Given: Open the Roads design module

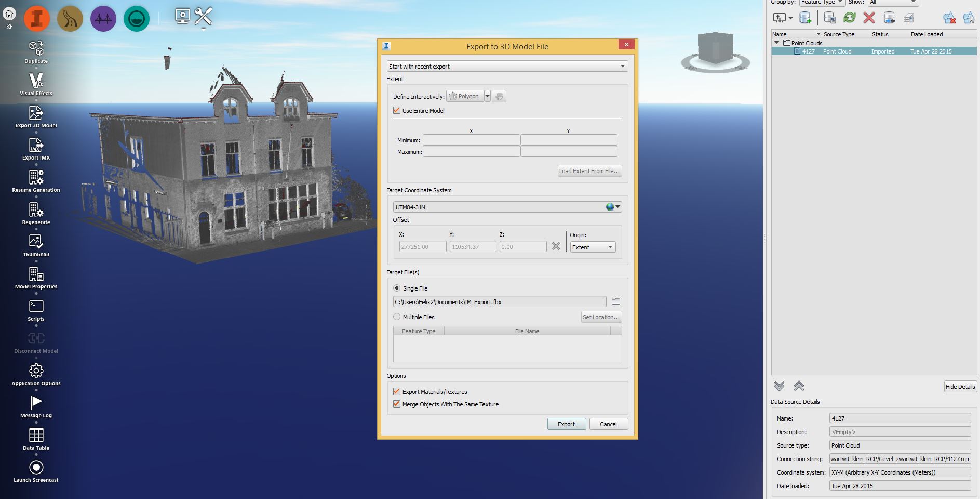Looking at the screenshot, I should click(70, 18).
